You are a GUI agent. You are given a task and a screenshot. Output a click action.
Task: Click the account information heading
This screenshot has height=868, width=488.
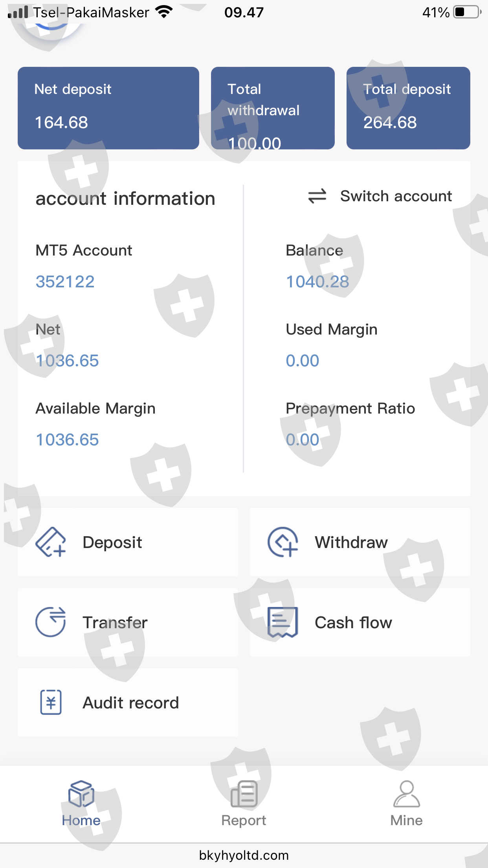(125, 198)
